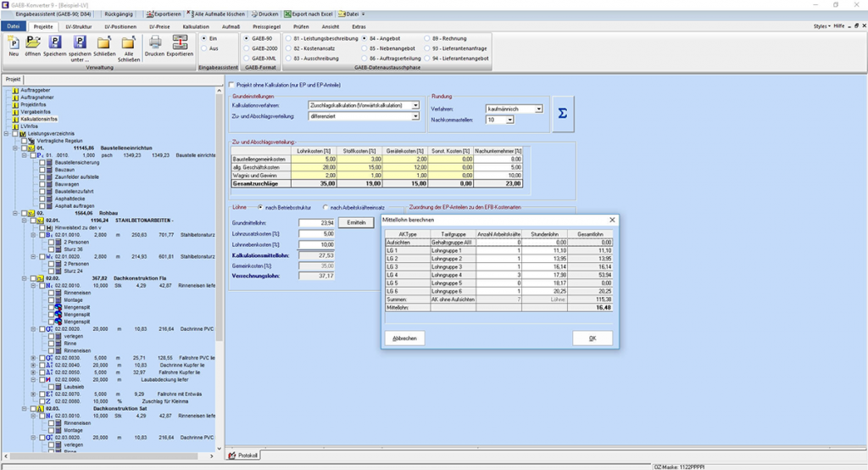This screenshot has width=868, height=470.
Task: Select GAEB-90 format radio button
Action: point(247,39)
